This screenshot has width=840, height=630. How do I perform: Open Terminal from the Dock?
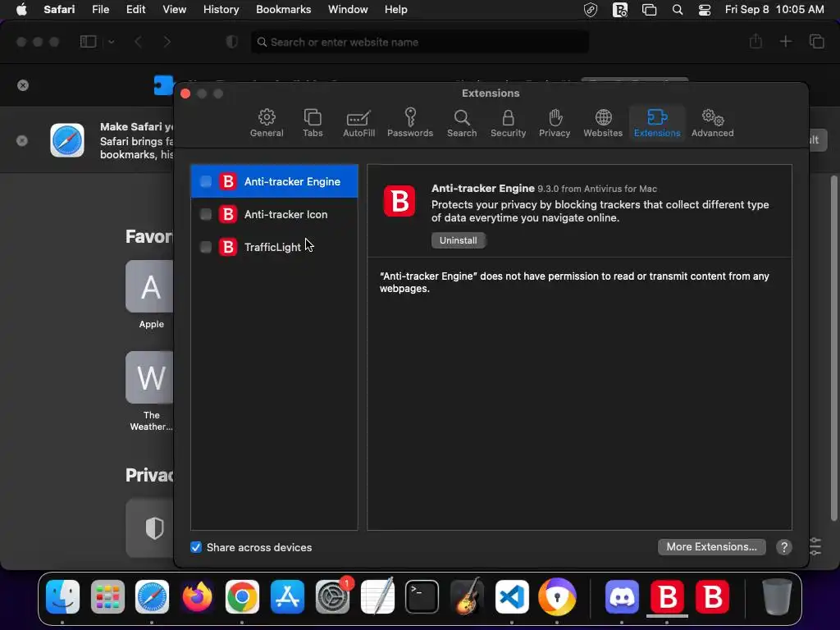tap(422, 597)
